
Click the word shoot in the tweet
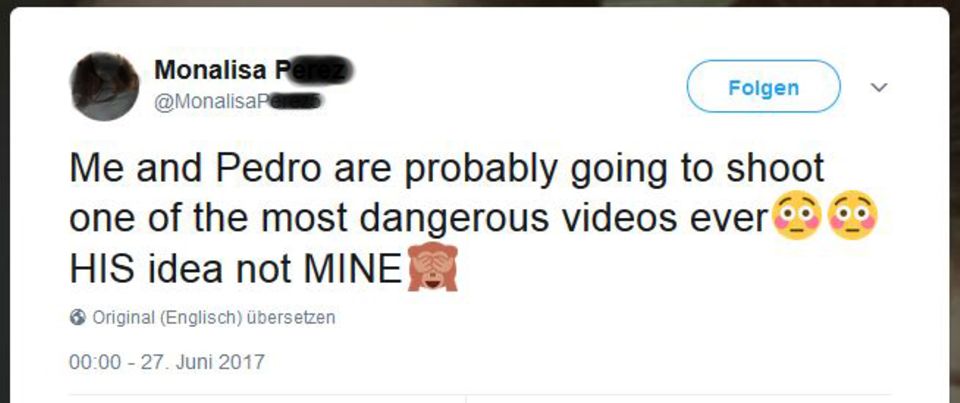coord(775,167)
